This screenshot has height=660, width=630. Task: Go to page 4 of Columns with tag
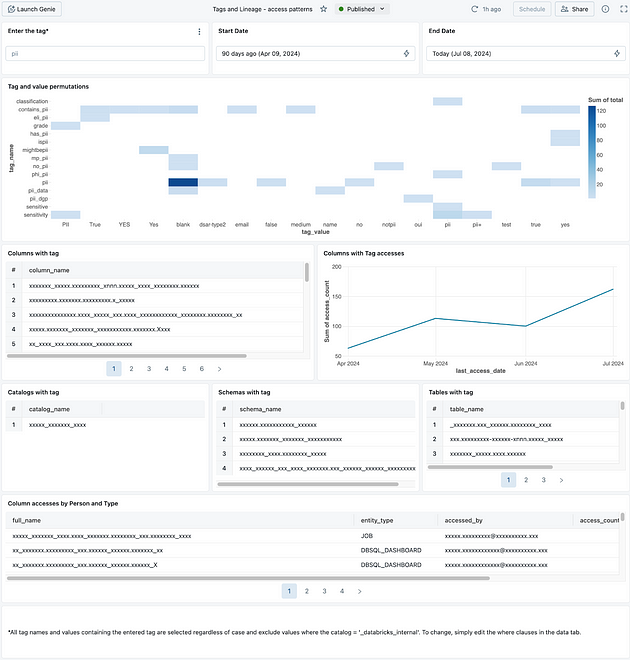click(x=167, y=369)
